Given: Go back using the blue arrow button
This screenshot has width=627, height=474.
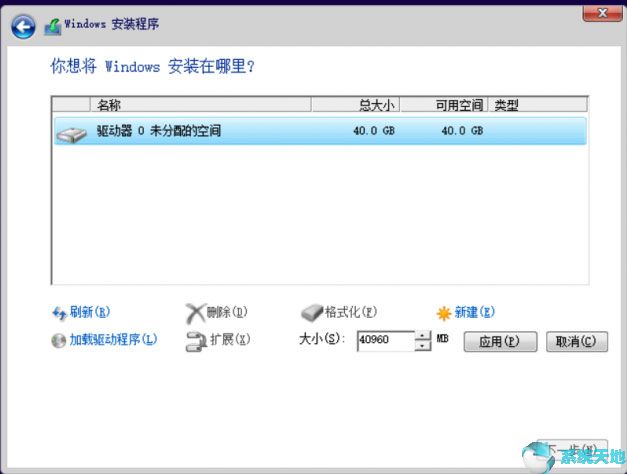Looking at the screenshot, I should (23, 27).
